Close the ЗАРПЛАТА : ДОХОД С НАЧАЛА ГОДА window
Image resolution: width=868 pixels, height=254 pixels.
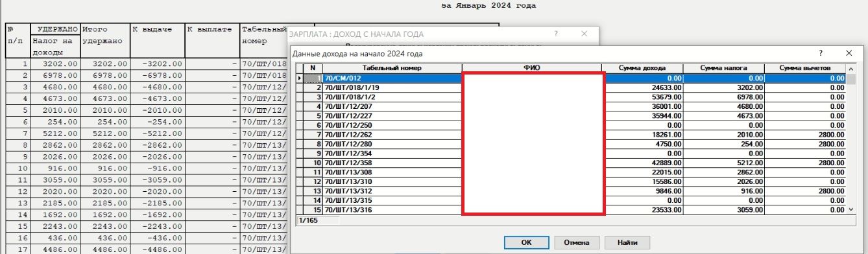point(585,34)
